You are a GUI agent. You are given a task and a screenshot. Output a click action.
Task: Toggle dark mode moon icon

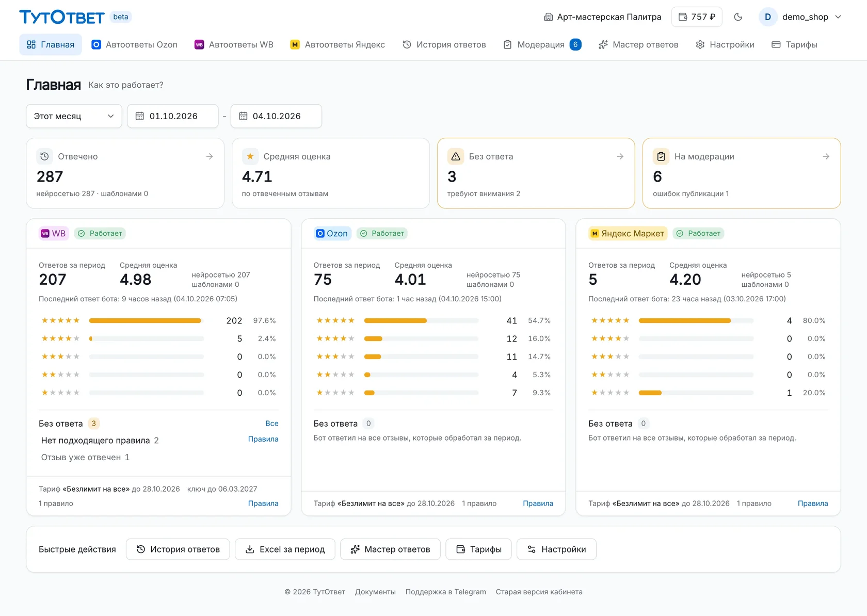tap(738, 17)
